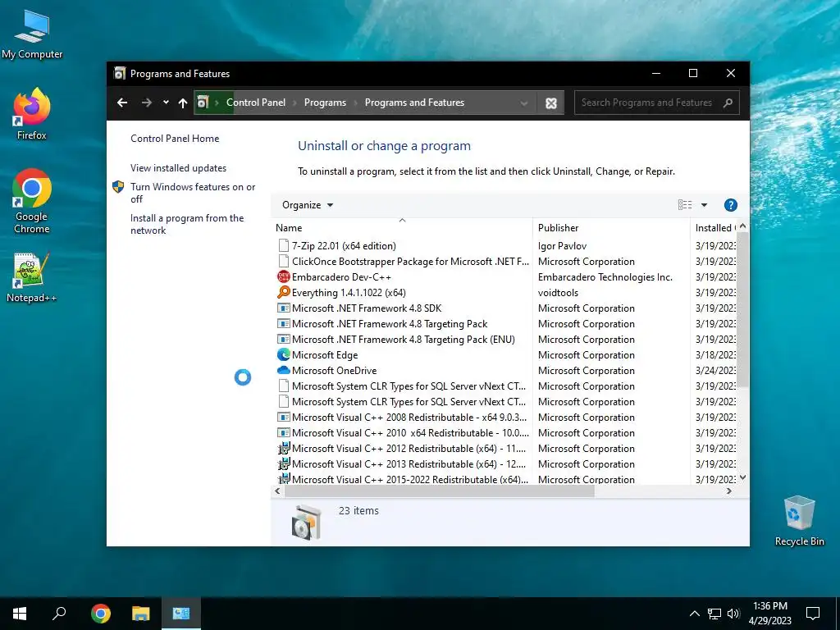Image resolution: width=840 pixels, height=630 pixels.
Task: Select Microsoft .NET Framework 4.8 SDK
Action: (367, 308)
